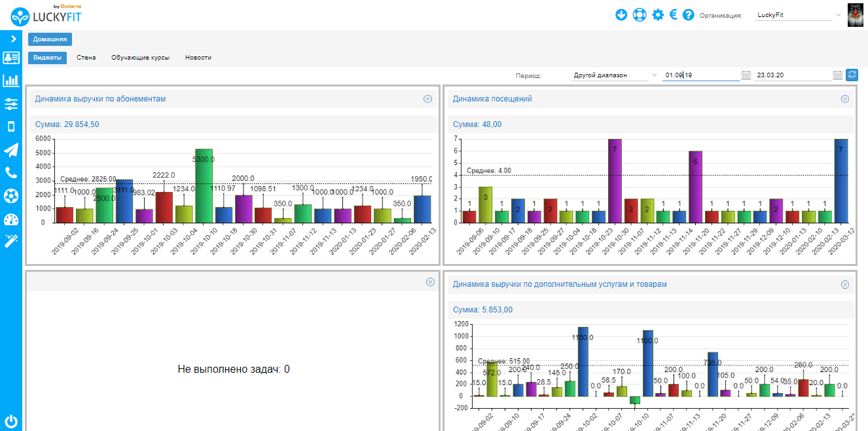Click the purple bar labeled 6 in visits

[x=695, y=187]
